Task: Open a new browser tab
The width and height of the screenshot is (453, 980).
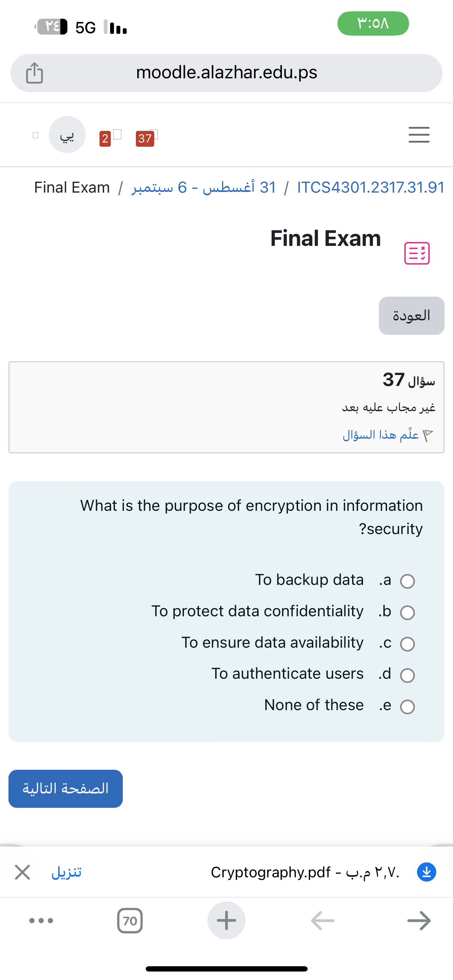Action: [226, 921]
